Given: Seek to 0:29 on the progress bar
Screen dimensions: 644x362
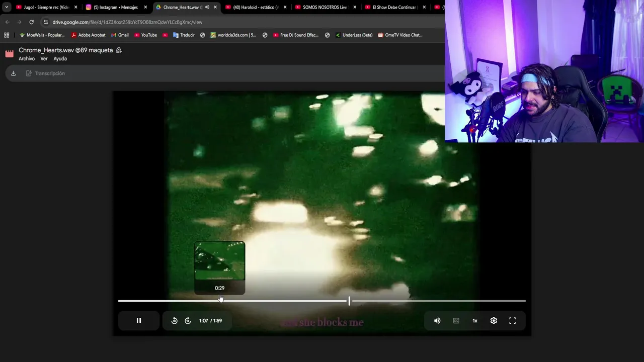Looking at the screenshot, I should (x=220, y=301).
